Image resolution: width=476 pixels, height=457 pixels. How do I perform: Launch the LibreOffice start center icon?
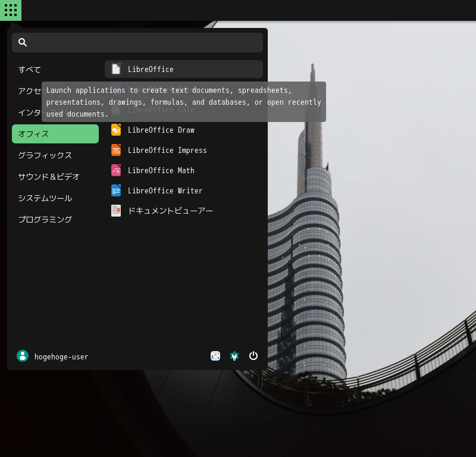(116, 69)
